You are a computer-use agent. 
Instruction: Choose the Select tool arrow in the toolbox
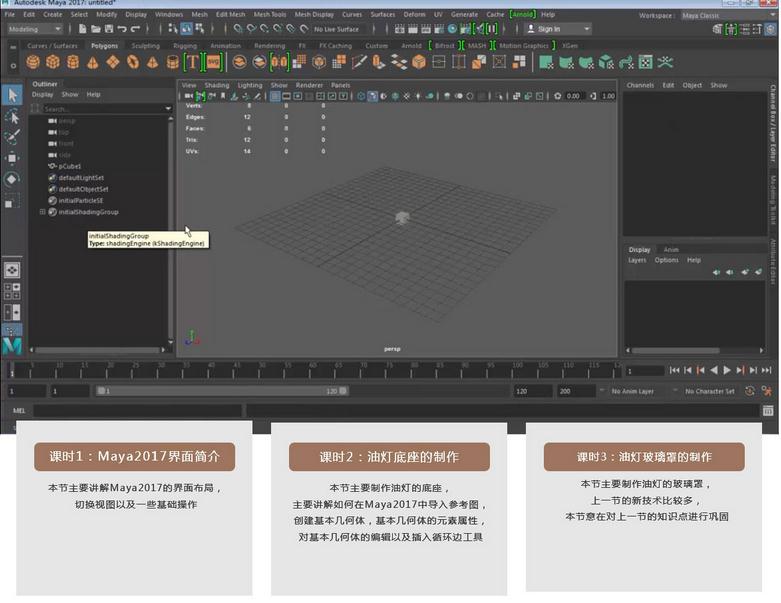12,95
